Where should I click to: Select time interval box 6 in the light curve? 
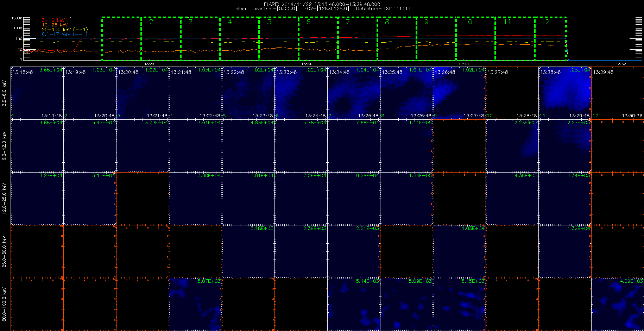318,39
